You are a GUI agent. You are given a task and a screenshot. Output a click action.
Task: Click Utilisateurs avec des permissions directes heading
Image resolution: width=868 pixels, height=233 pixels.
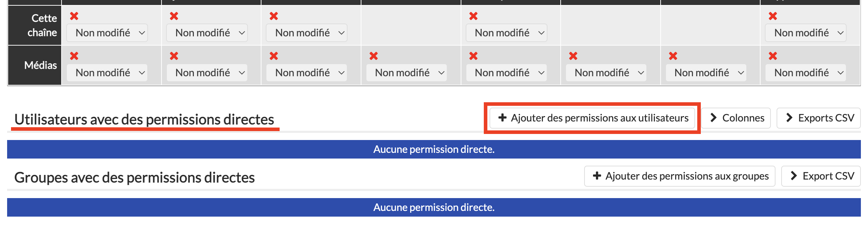pos(144,119)
